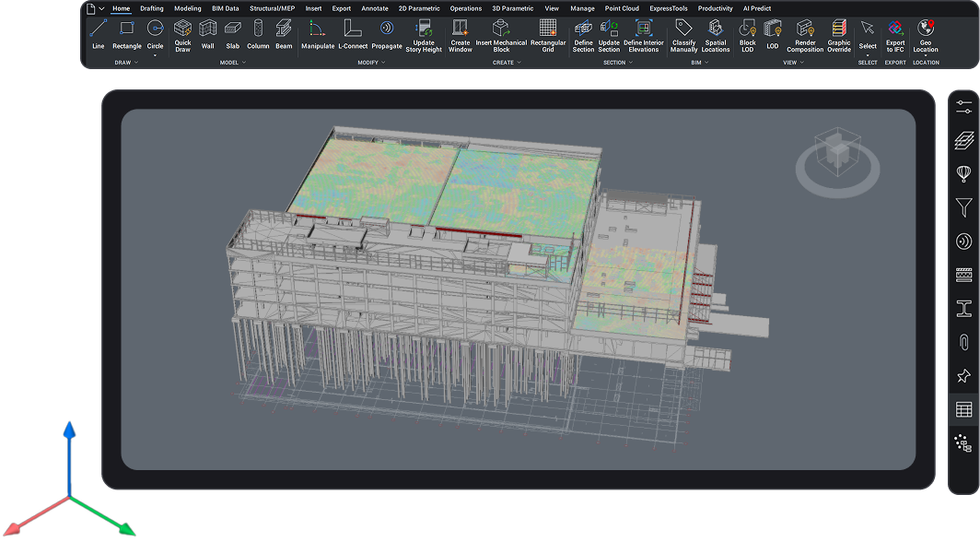Switch to the Drafting ribbon tab

pos(151,8)
